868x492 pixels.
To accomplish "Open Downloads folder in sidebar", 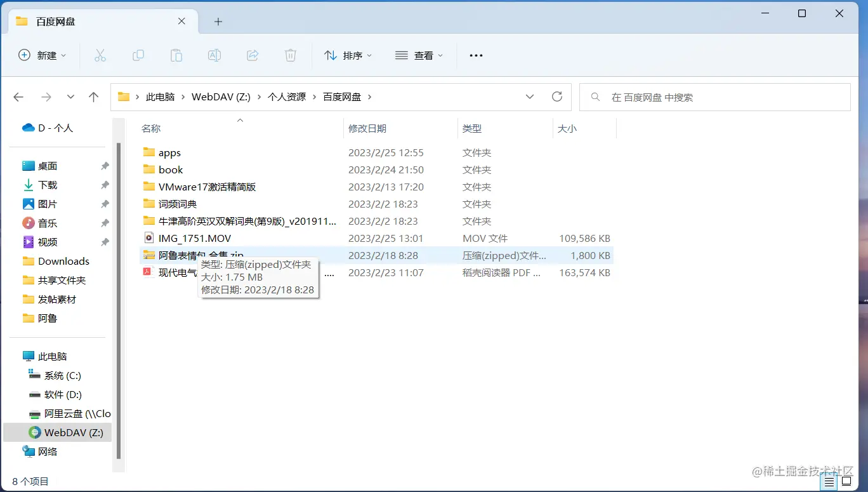I will pyautogui.click(x=63, y=261).
